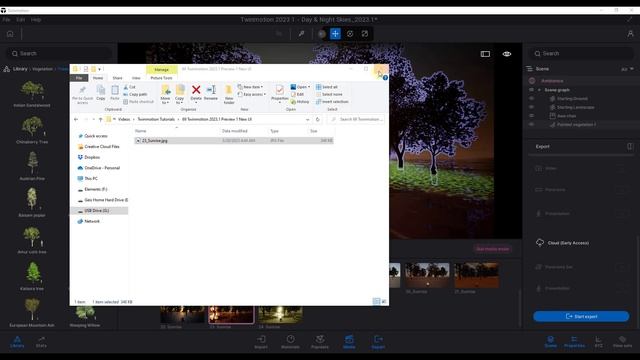The width and height of the screenshot is (640, 360).
Task: Click Copy in File Explorer ribbon
Action: (x=100, y=93)
